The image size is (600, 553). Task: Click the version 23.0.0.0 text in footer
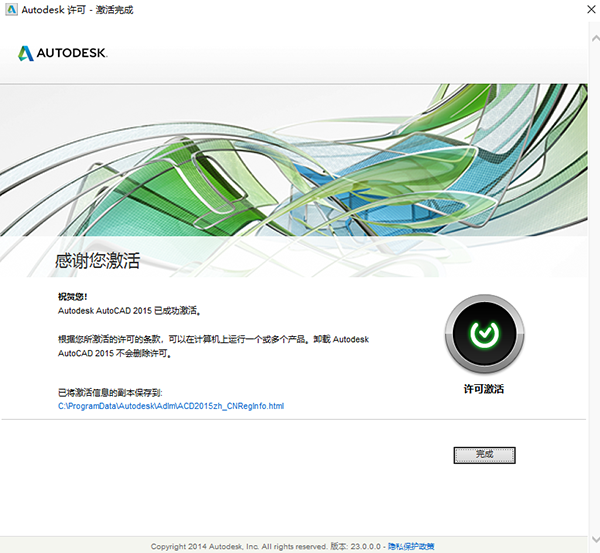364,546
